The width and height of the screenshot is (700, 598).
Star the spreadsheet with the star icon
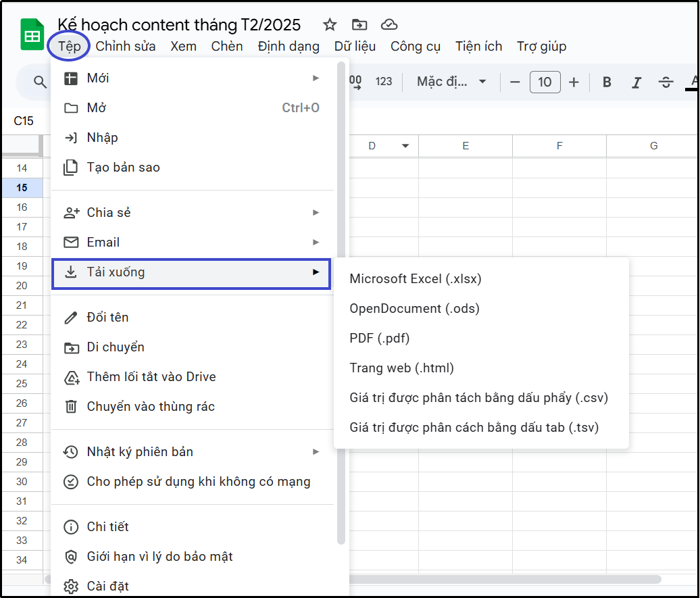pyautogui.click(x=330, y=25)
